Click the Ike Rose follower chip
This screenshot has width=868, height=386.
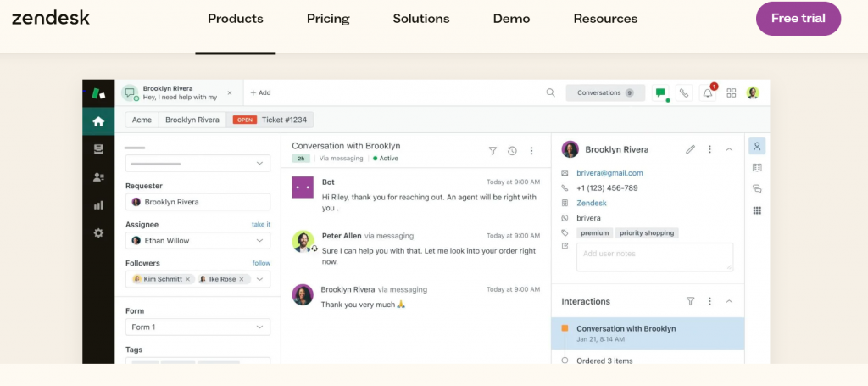pos(224,279)
